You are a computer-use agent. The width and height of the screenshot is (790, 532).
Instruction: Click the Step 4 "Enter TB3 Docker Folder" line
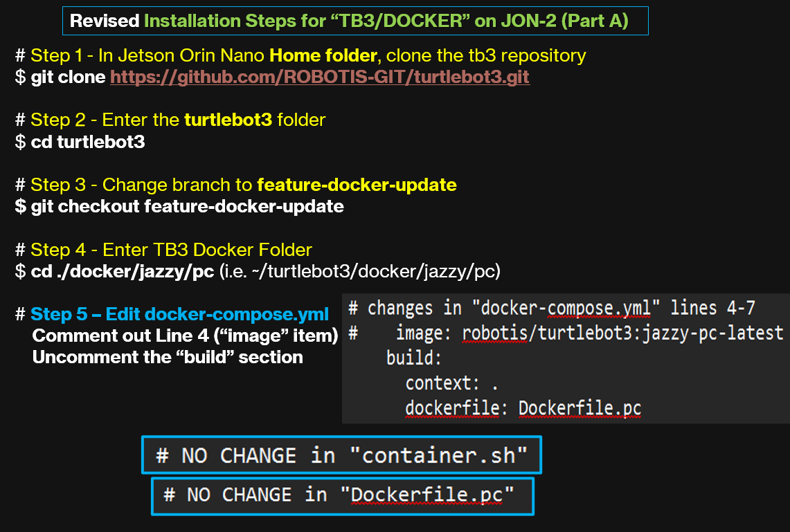click(x=163, y=249)
